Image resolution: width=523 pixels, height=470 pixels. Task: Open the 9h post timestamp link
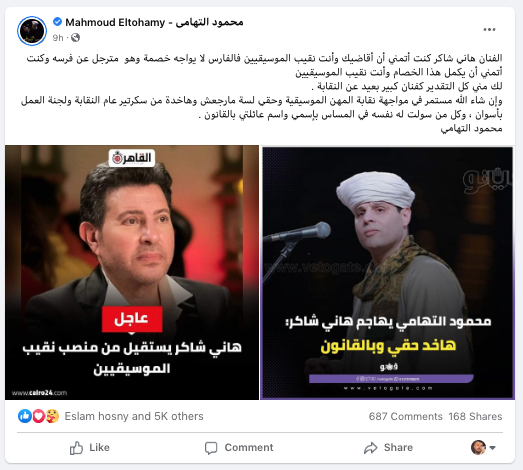point(57,38)
